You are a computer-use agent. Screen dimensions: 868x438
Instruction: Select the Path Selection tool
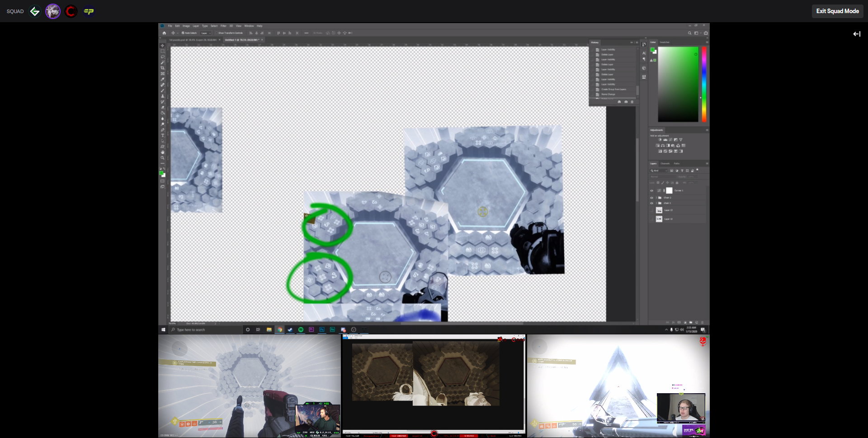pos(162,141)
